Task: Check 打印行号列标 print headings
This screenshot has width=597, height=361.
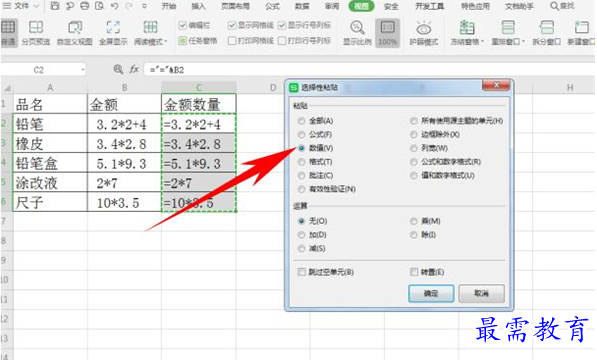Action: [282, 40]
